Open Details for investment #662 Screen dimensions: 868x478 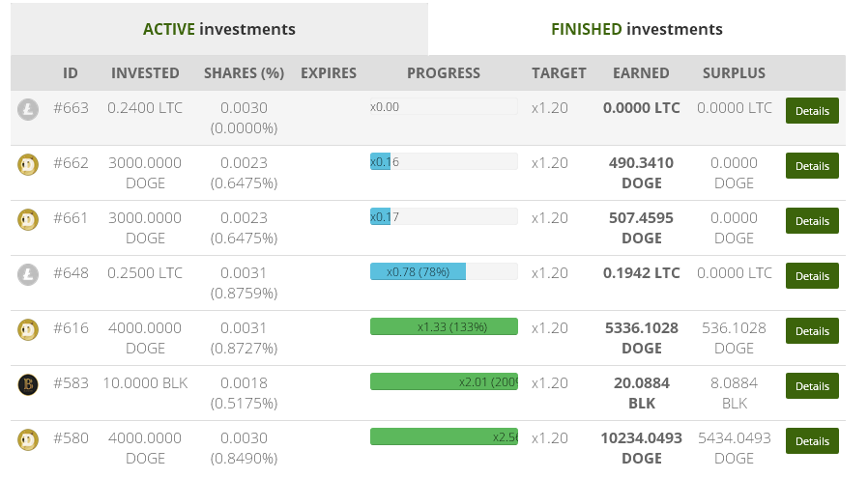[x=811, y=165]
